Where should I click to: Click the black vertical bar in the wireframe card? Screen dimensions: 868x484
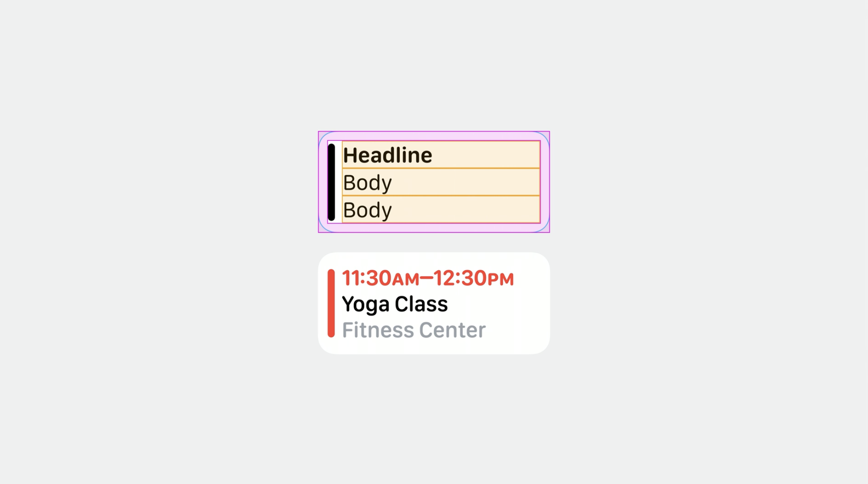coord(331,182)
